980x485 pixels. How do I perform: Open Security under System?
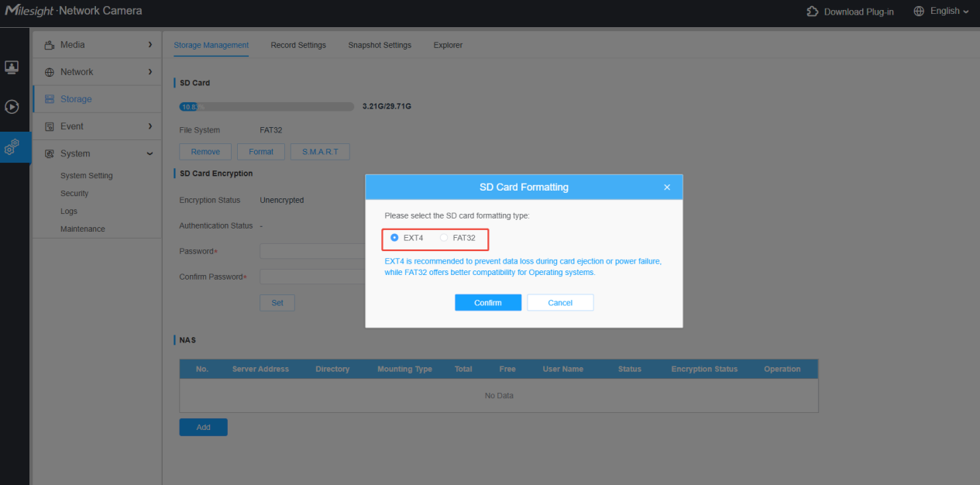74,194
